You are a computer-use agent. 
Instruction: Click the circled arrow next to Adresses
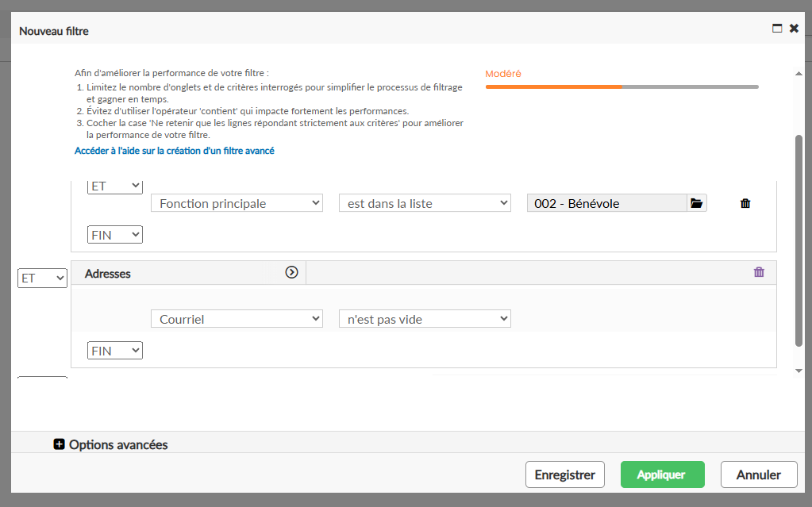tap(291, 272)
